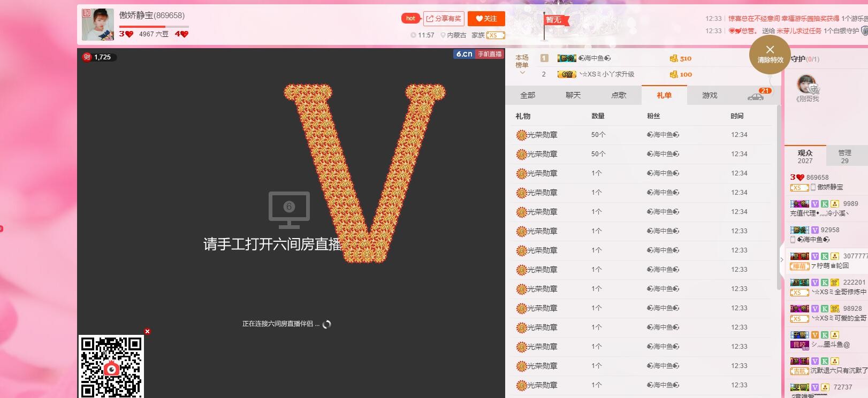
Task: Click guardian avatar 刚哥我
Action: coord(807,85)
